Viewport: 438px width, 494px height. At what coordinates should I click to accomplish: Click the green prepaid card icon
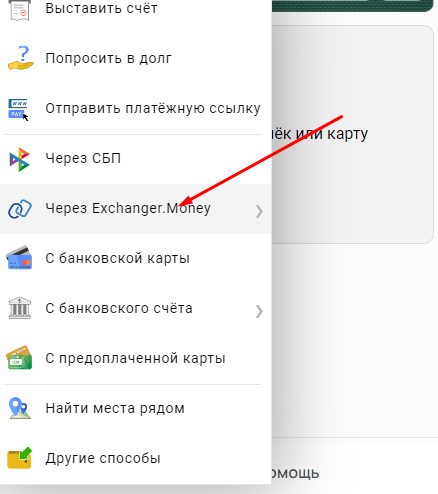pyautogui.click(x=19, y=358)
